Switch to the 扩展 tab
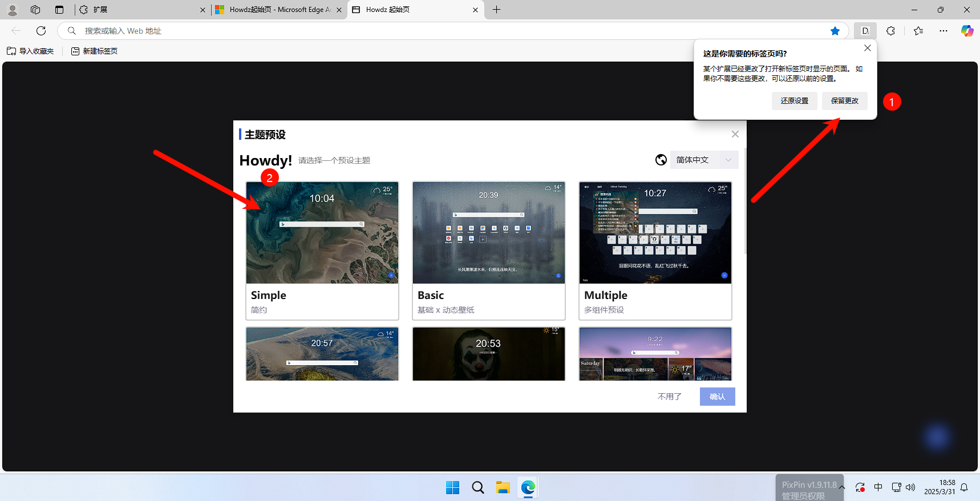The width and height of the screenshot is (980, 501). [141, 10]
